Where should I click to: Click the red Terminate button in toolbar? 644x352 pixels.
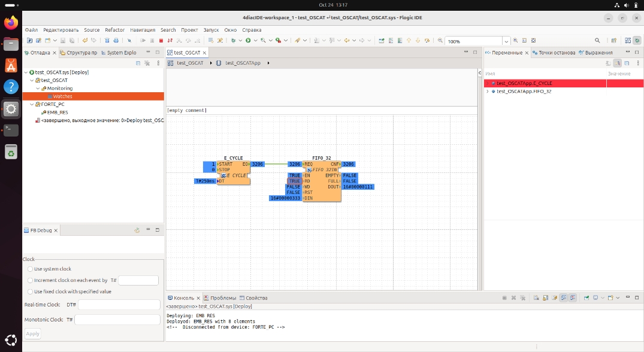161,41
